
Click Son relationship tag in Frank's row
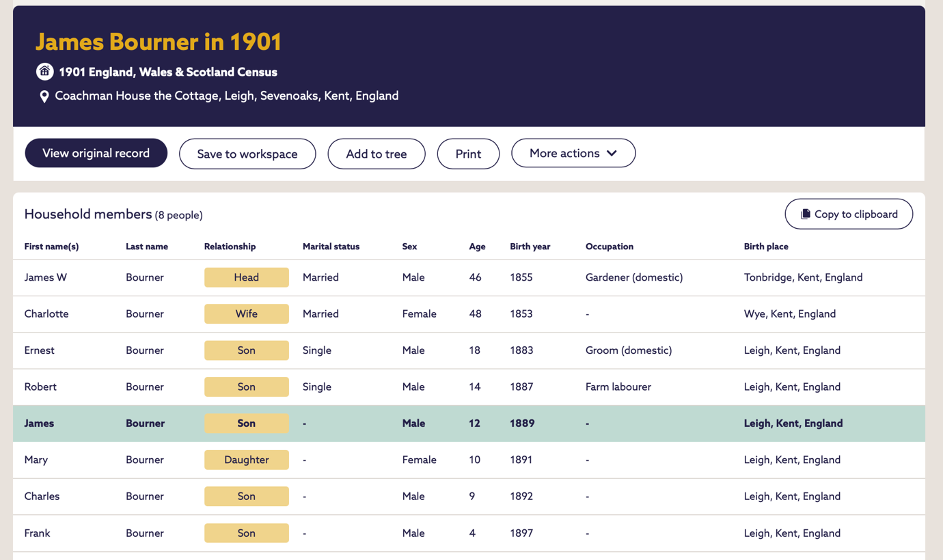coord(247,533)
